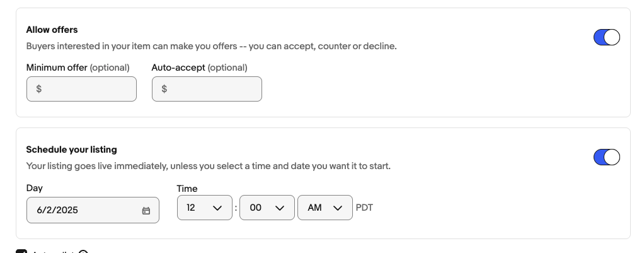Image resolution: width=644 pixels, height=253 pixels.
Task: Click the Minimum offer (optional) label
Action: coord(78,68)
